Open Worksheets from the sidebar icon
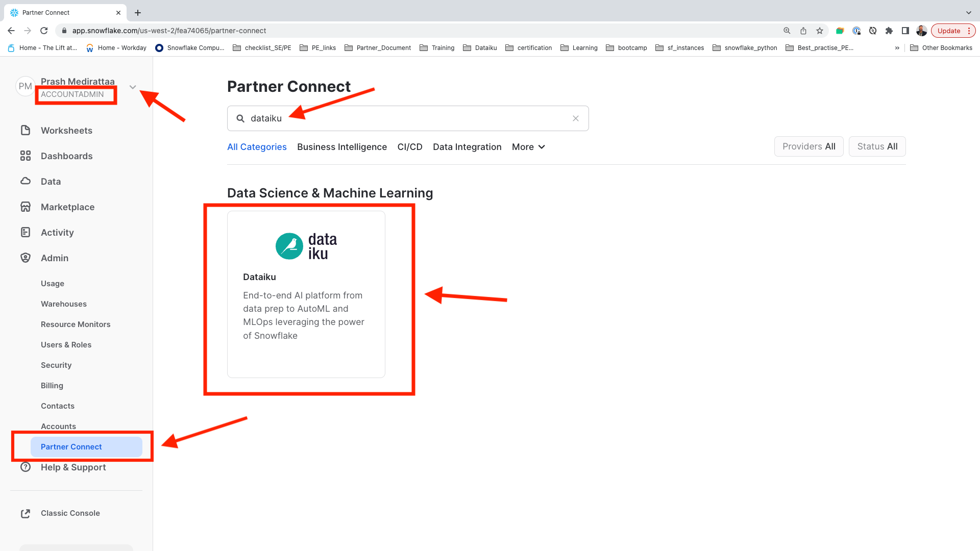The height and width of the screenshot is (551, 980). (x=26, y=130)
